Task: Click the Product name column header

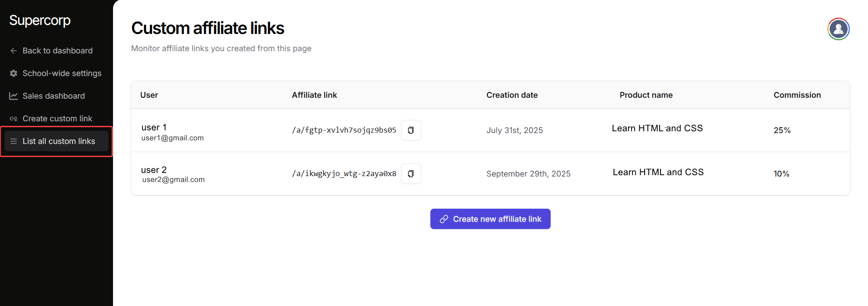Action: pyautogui.click(x=646, y=95)
